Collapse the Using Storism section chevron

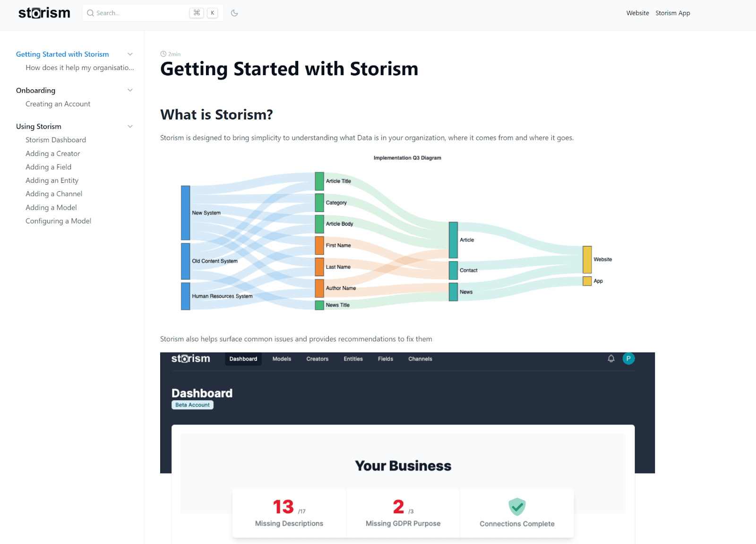[130, 127]
